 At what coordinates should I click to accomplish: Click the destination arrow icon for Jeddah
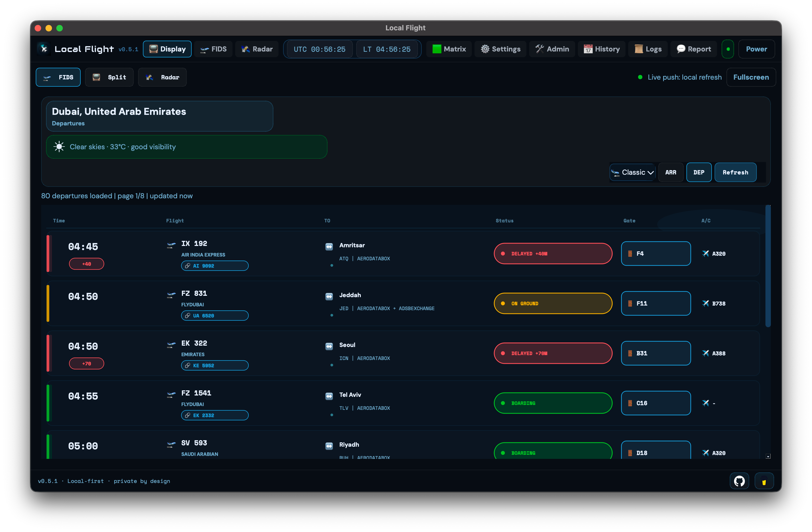coord(329,296)
